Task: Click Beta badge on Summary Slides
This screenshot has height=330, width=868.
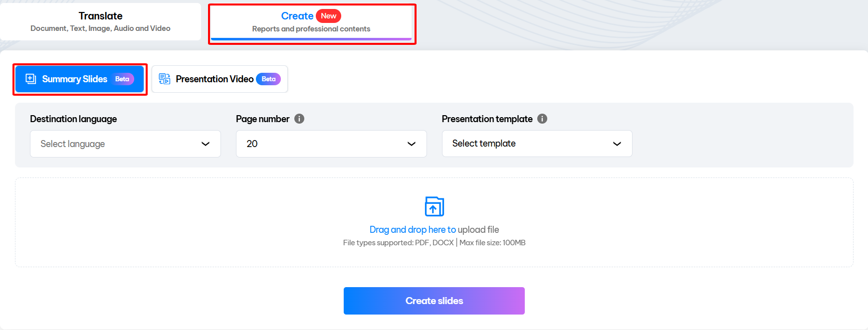Action: (122, 79)
